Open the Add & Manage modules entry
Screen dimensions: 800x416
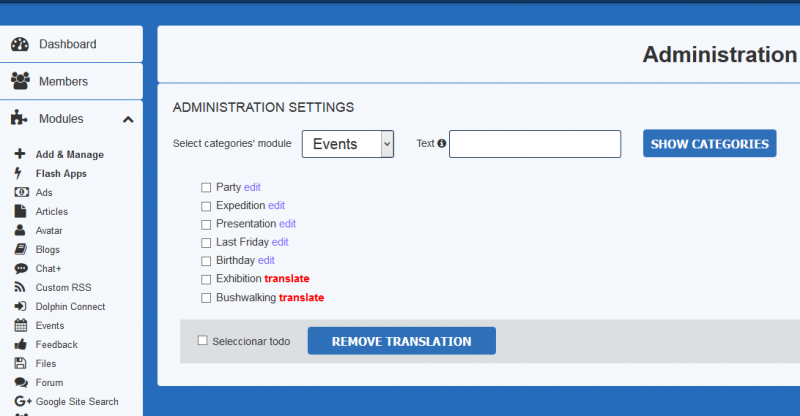click(69, 154)
